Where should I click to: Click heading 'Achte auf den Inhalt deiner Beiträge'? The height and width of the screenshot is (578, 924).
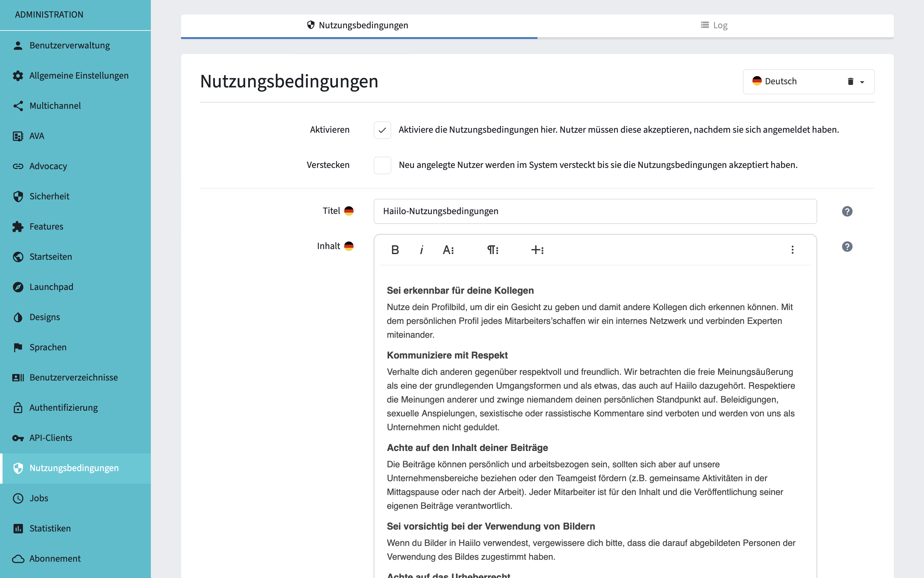pyautogui.click(x=467, y=448)
